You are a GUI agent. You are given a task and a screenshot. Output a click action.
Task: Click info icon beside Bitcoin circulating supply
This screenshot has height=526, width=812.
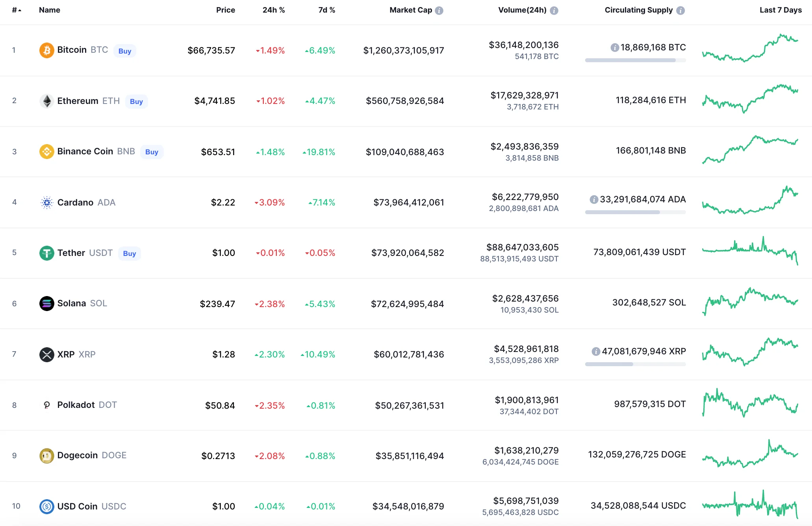614,48
